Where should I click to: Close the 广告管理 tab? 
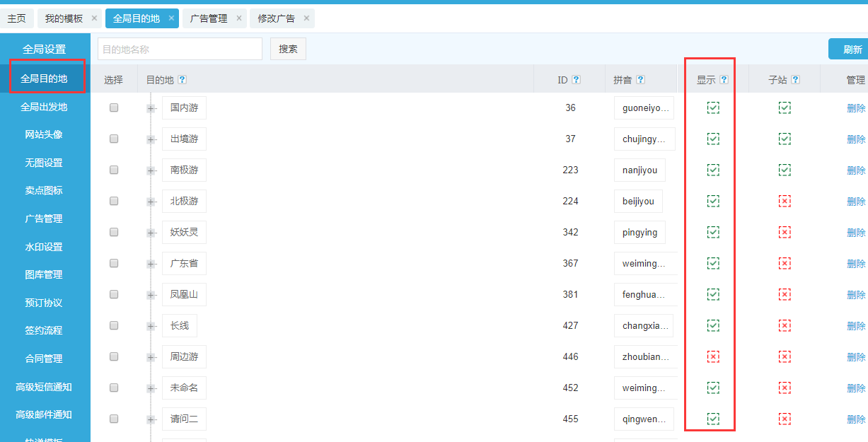tap(239, 18)
